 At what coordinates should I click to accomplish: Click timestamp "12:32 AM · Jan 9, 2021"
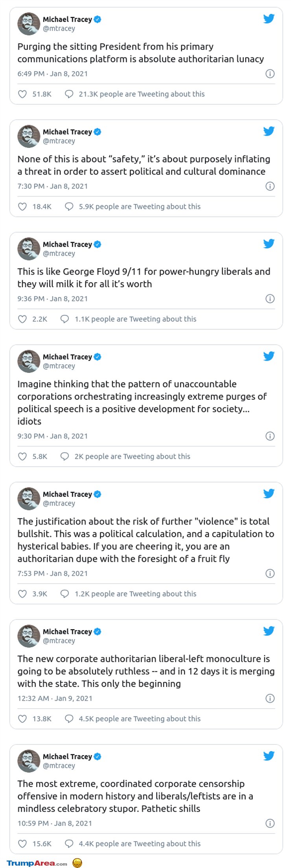coord(55,698)
